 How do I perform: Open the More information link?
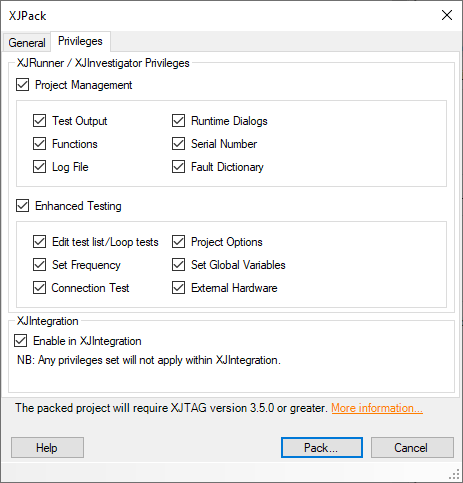coord(377,408)
